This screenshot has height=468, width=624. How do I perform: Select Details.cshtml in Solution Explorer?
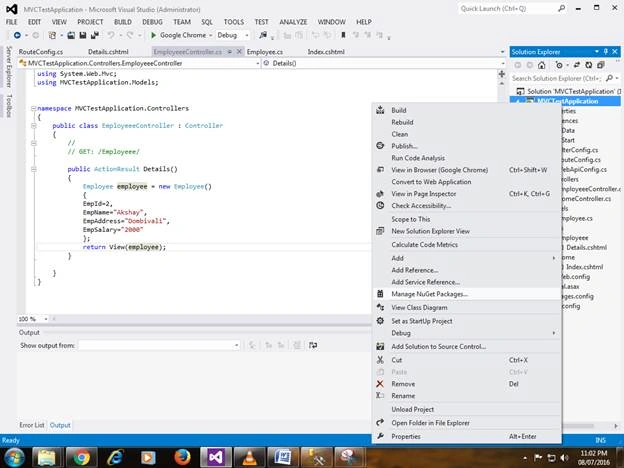[587, 248]
